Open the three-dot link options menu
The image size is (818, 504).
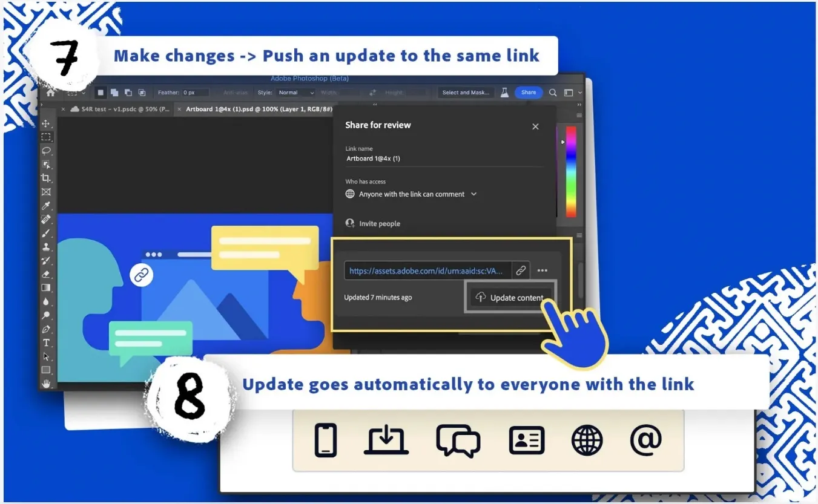point(542,270)
